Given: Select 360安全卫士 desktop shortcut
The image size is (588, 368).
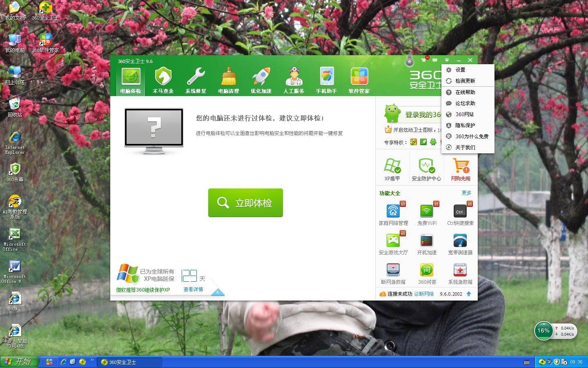Looking at the screenshot, I should (45, 11).
